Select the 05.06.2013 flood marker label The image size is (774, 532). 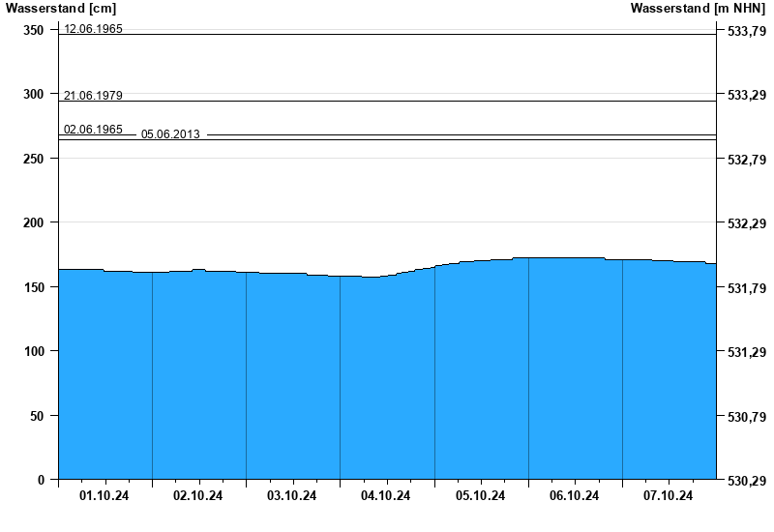[170, 134]
